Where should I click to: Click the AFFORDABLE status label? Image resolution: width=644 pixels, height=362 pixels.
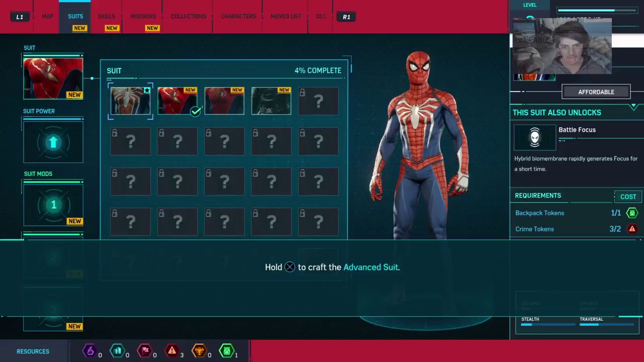596,92
